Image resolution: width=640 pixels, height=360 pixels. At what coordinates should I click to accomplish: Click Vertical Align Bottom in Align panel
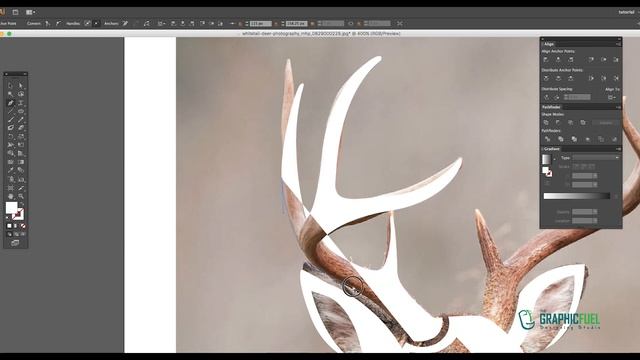[616, 60]
